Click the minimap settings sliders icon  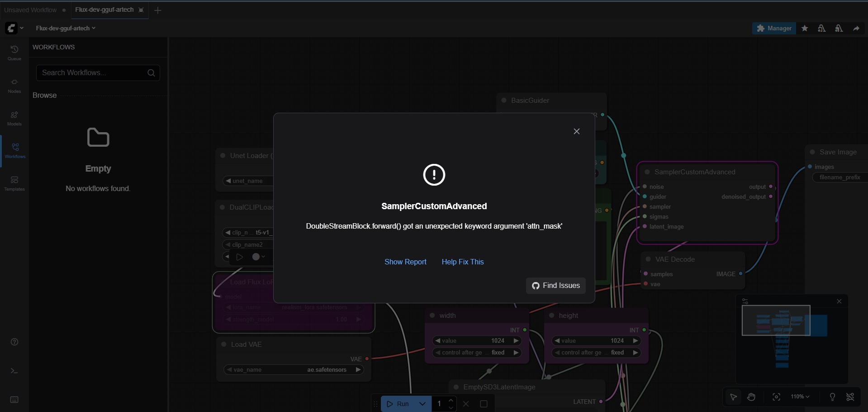point(745,301)
